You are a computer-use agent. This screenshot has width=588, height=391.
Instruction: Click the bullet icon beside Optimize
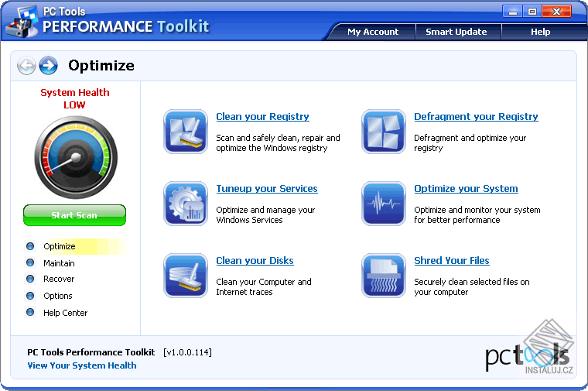30,246
